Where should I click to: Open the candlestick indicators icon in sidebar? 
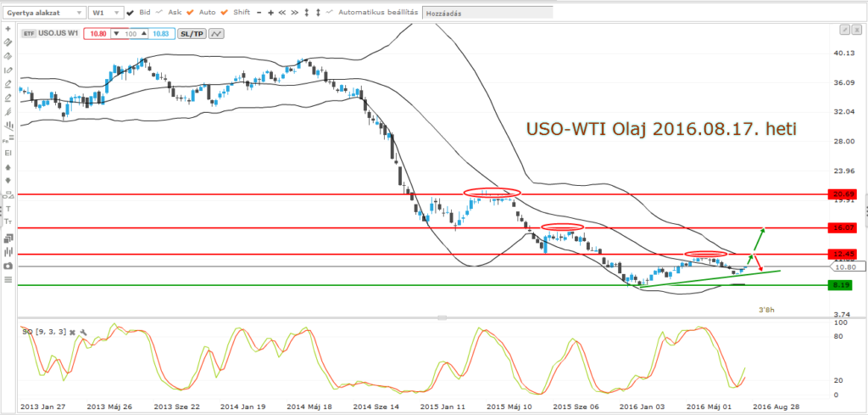click(8, 252)
